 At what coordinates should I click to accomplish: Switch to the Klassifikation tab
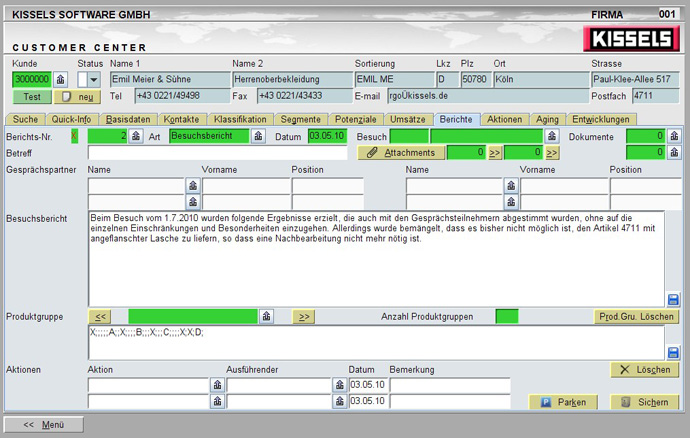click(x=240, y=119)
